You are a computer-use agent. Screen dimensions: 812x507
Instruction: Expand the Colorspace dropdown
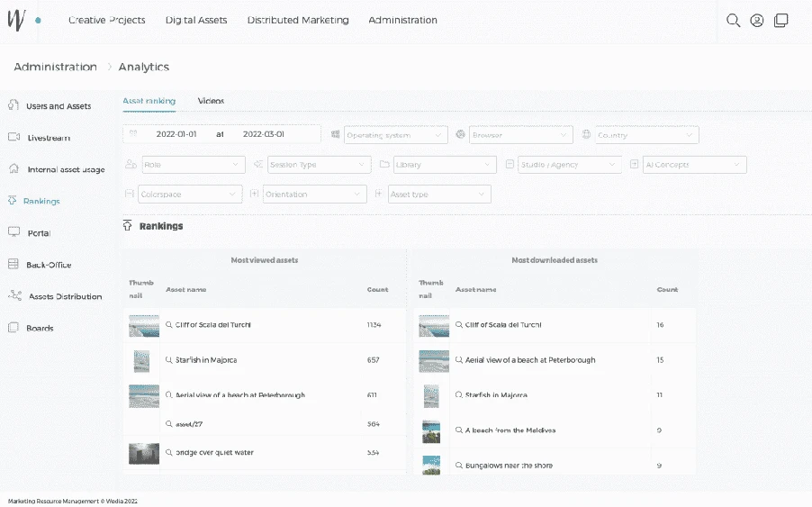(190, 195)
